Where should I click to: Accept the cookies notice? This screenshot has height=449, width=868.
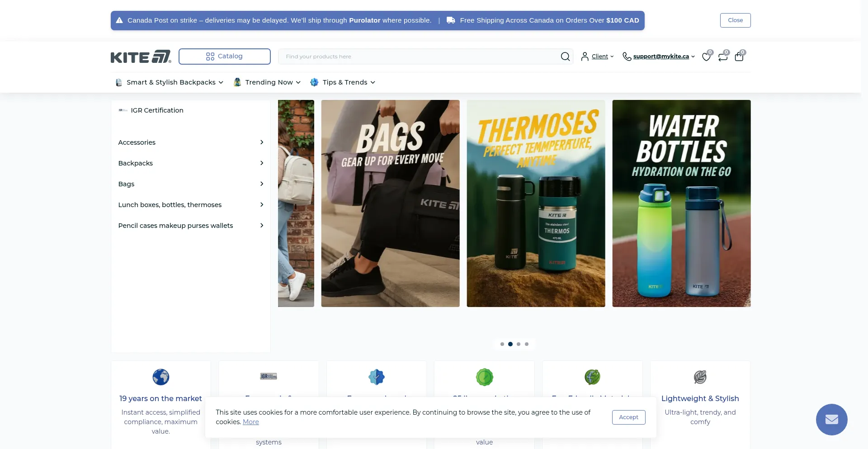pyautogui.click(x=628, y=417)
